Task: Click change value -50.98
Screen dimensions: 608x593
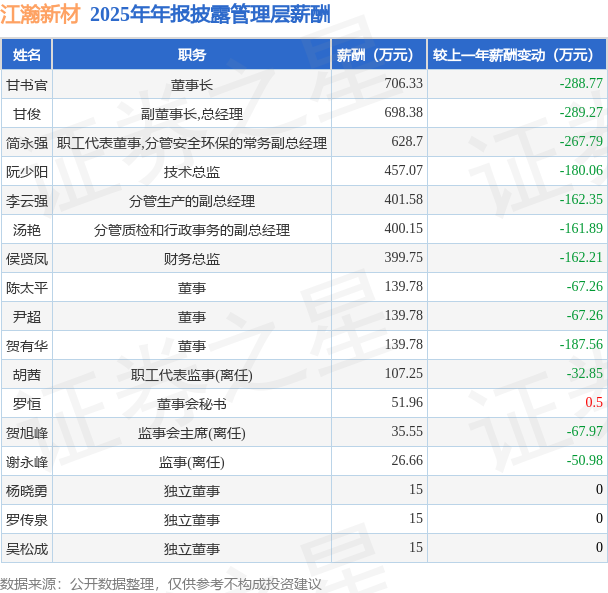Action: (584, 460)
